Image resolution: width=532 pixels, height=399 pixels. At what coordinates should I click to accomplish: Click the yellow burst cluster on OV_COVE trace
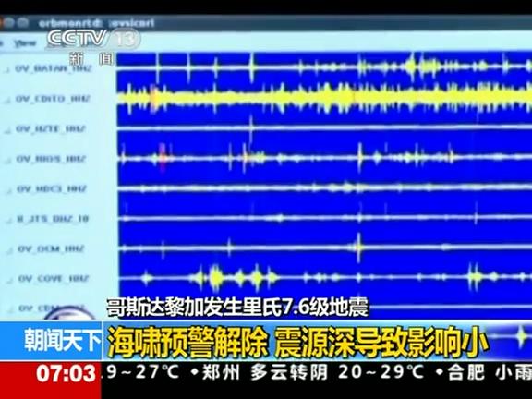[x=234, y=277]
